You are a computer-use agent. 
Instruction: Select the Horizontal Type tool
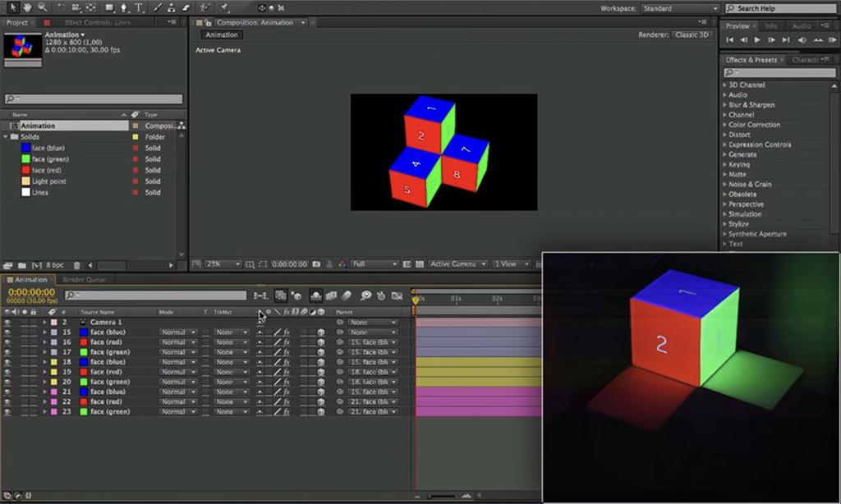pyautogui.click(x=139, y=7)
